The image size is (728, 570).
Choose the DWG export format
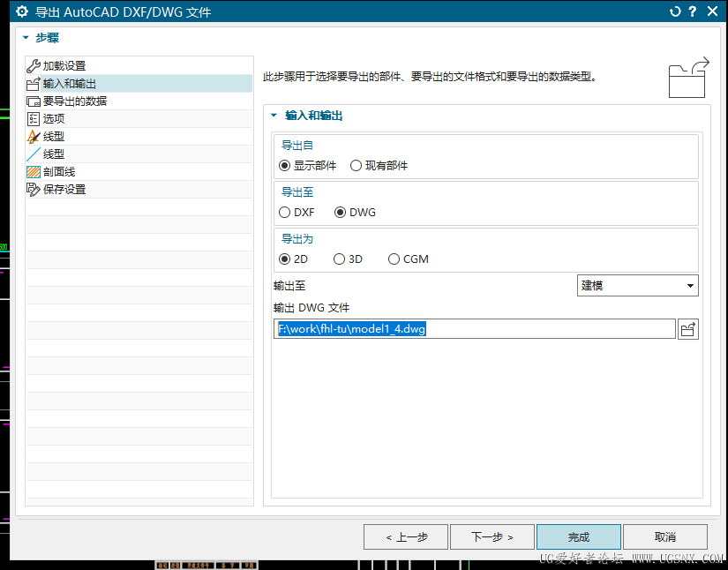click(x=341, y=213)
